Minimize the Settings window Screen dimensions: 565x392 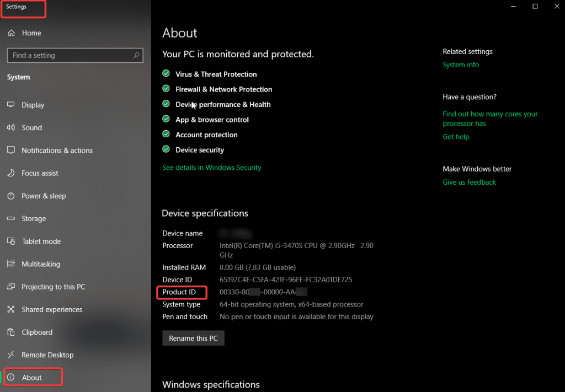[514, 6]
